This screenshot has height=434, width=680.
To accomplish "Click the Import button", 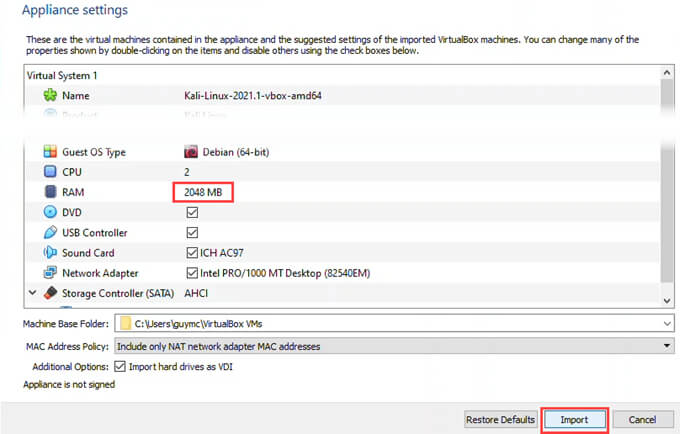I will click(x=575, y=420).
